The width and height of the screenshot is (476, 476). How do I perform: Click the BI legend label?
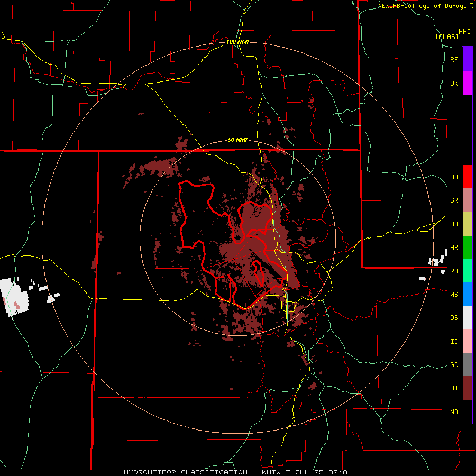pyautogui.click(x=454, y=388)
